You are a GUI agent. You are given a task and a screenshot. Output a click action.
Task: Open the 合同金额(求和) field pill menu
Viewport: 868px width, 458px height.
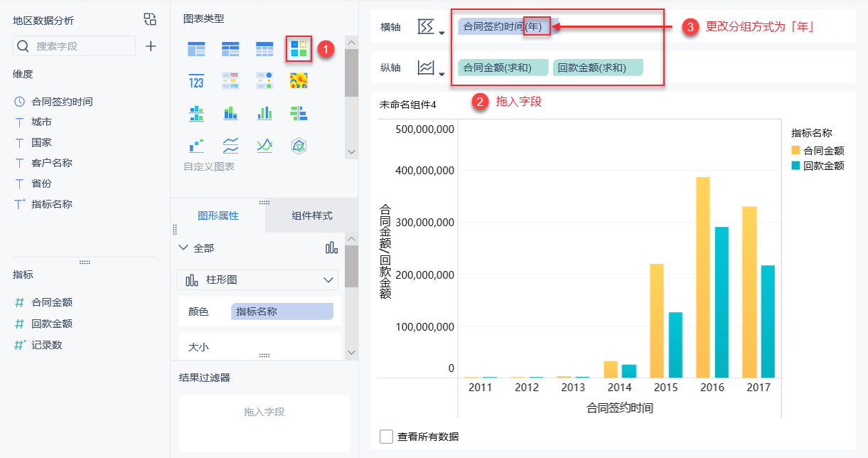pyautogui.click(x=503, y=68)
